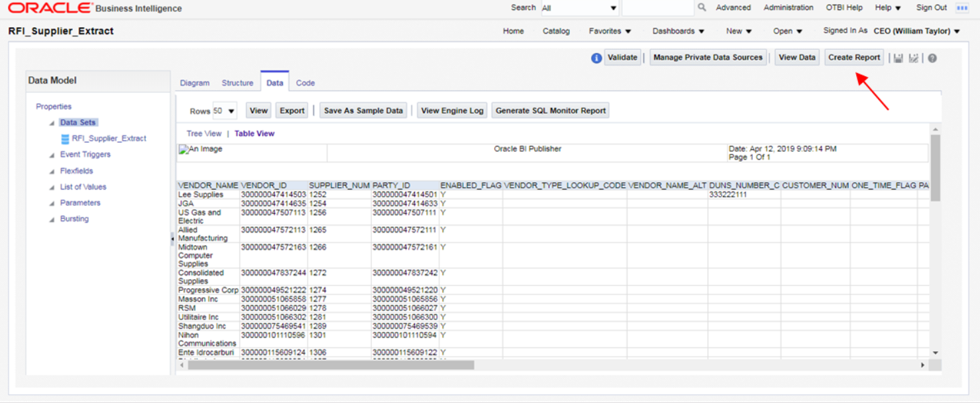Open help using the question mark icon
980x403 pixels.
click(x=932, y=58)
